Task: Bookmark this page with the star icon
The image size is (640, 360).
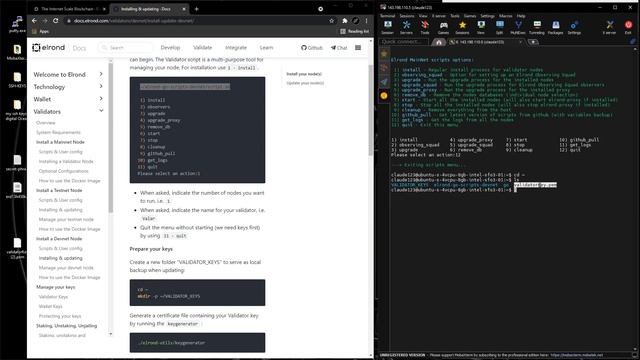Action: [331, 21]
